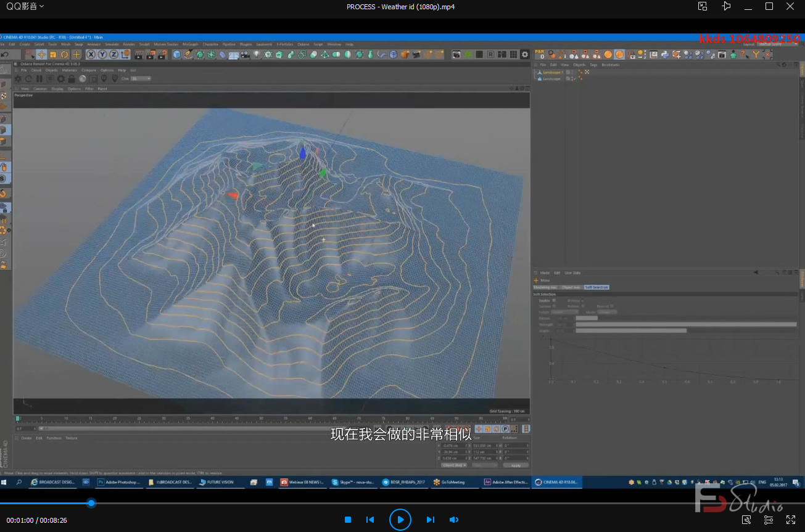Image resolution: width=805 pixels, height=532 pixels.
Task: Open the MoGraph menu in menu bar
Action: click(x=190, y=44)
